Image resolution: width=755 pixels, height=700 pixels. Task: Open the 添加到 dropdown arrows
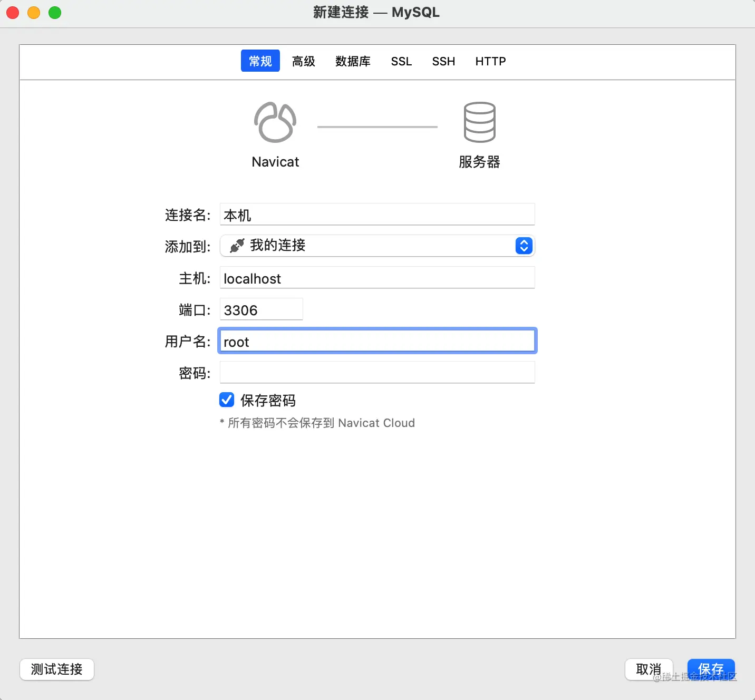click(524, 246)
